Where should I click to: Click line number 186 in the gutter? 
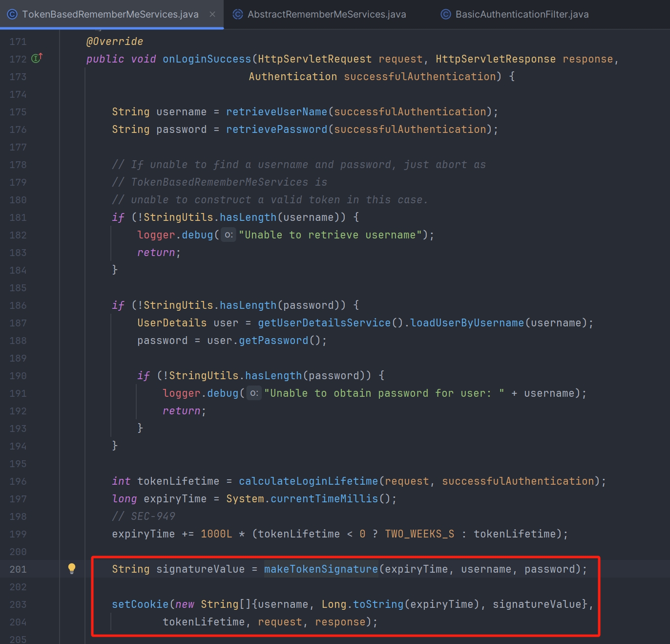18,305
